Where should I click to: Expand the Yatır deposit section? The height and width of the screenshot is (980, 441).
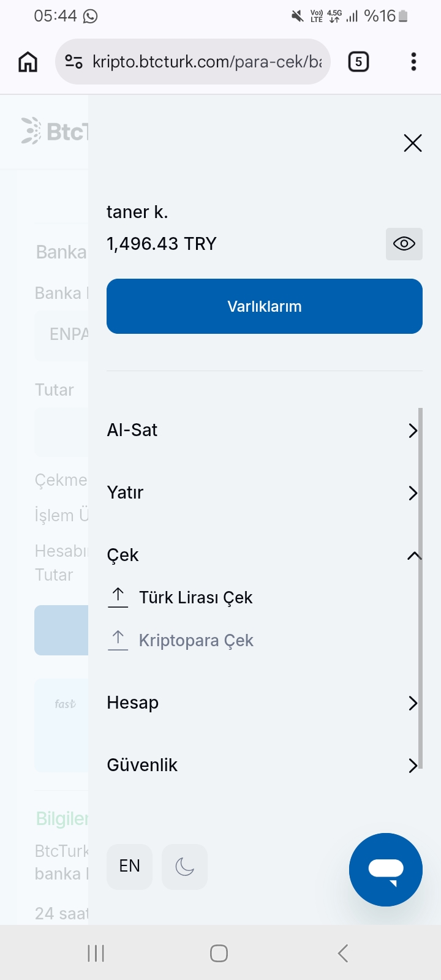(x=265, y=492)
